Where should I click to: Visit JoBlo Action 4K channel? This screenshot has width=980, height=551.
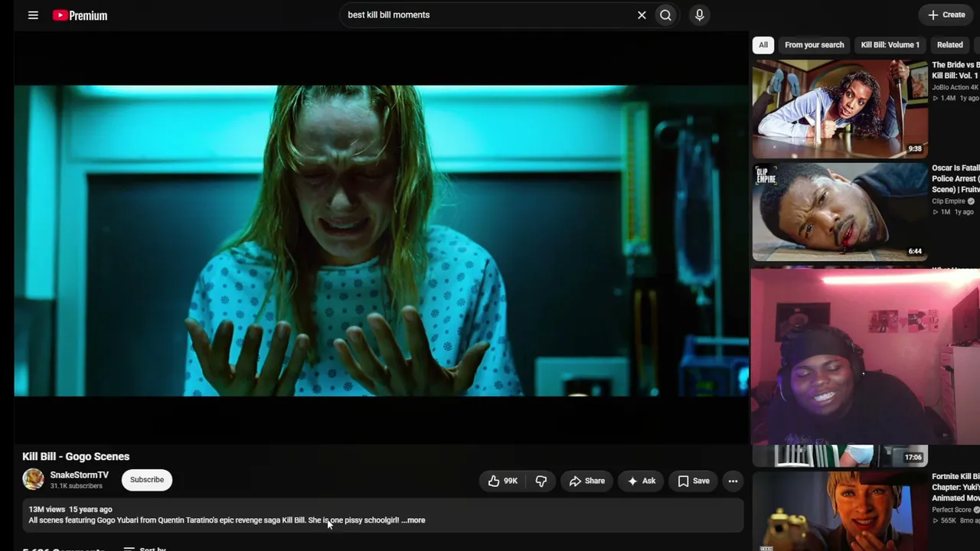955,87
